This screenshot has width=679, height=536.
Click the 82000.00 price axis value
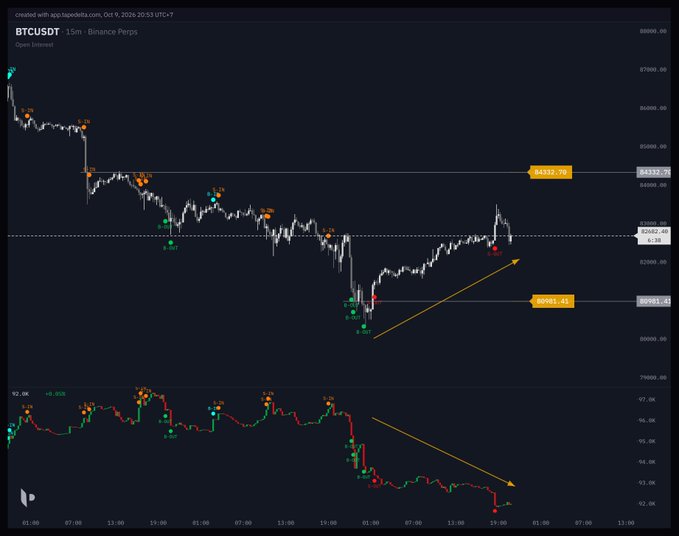[x=653, y=262]
